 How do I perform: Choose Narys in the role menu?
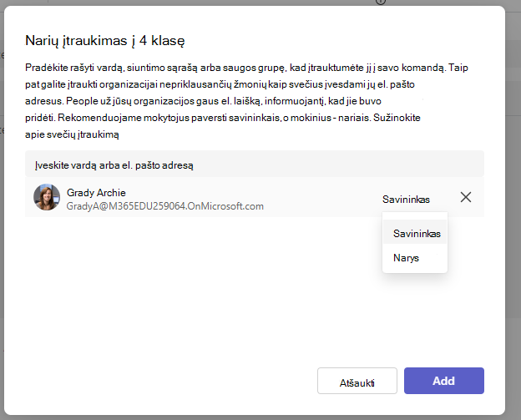[x=415, y=258]
